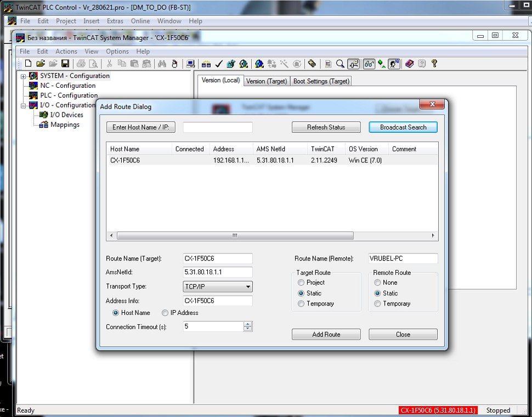The width and height of the screenshot is (532, 417).
Task: Collapse the I/O - Configuration tree node
Action: [x=24, y=106]
